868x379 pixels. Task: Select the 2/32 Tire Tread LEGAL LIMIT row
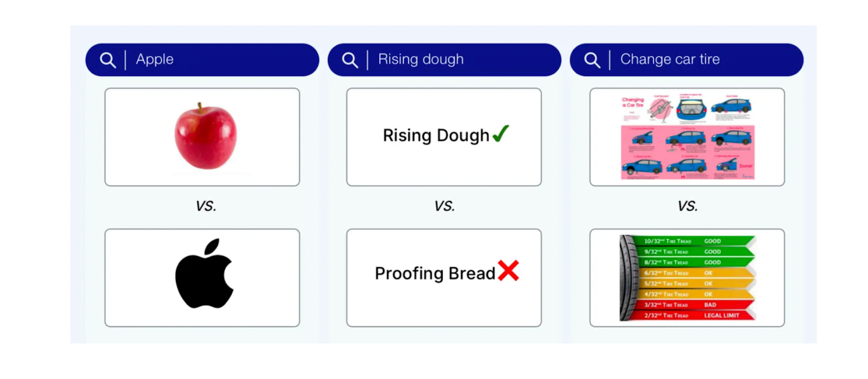pos(694,315)
